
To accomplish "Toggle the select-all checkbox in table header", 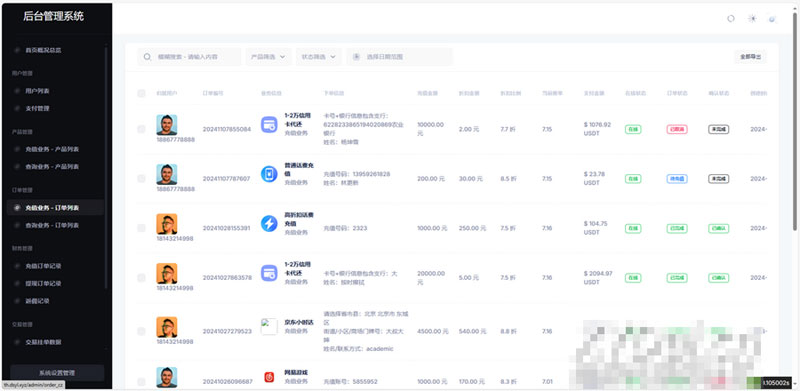I will point(141,93).
